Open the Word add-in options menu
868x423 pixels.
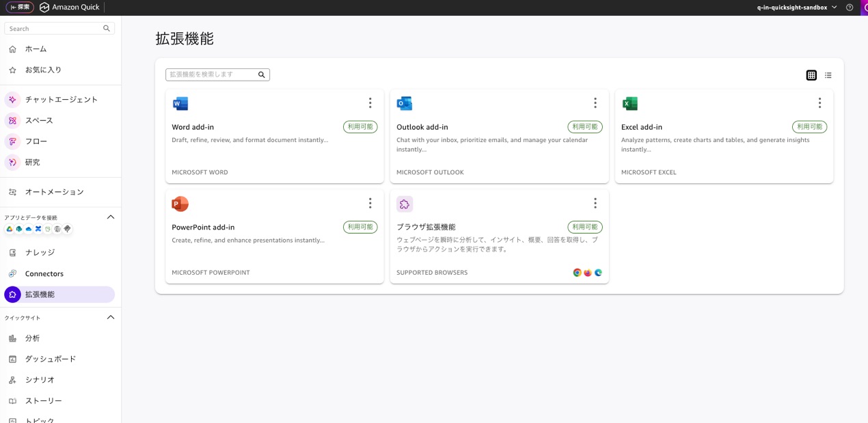click(370, 103)
